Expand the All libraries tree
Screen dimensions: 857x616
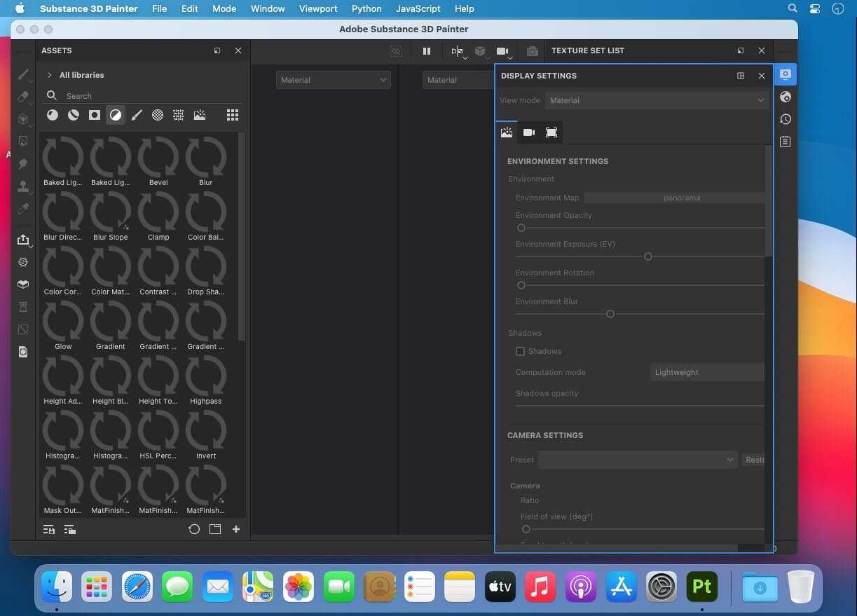(50, 75)
